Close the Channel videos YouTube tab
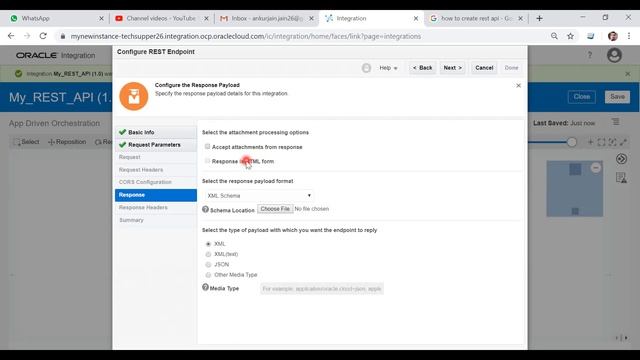 point(206,18)
